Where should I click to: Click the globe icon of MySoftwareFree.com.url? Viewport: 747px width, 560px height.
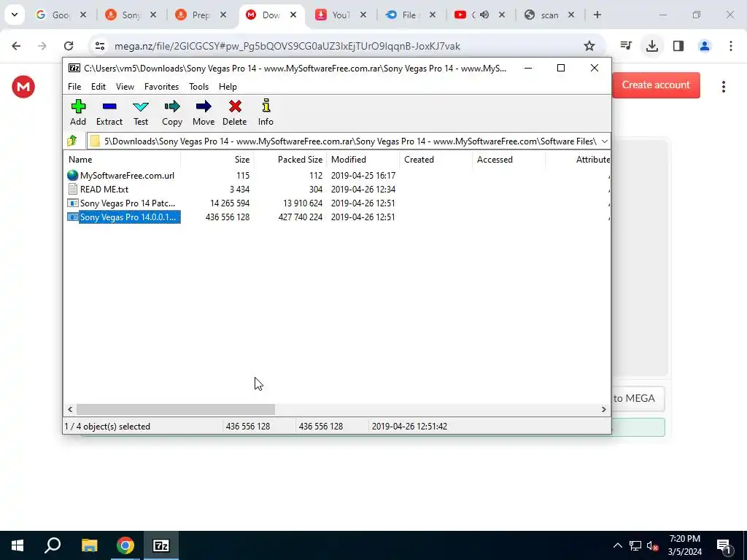tap(72, 176)
